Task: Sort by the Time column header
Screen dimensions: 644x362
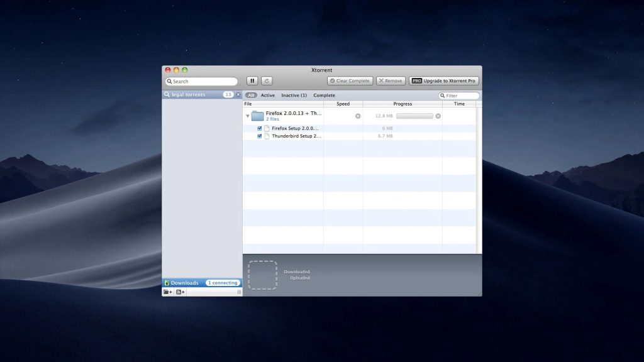Action: (x=459, y=104)
